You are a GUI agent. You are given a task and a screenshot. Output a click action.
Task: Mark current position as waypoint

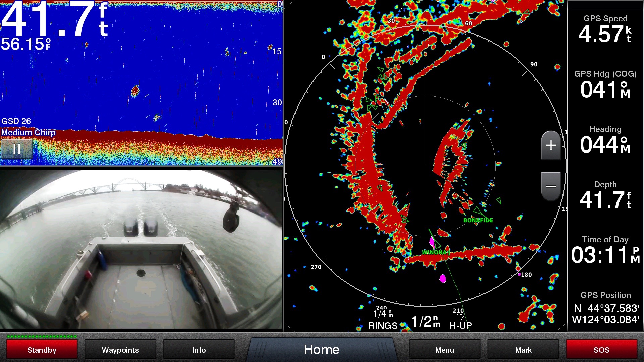pos(523,350)
